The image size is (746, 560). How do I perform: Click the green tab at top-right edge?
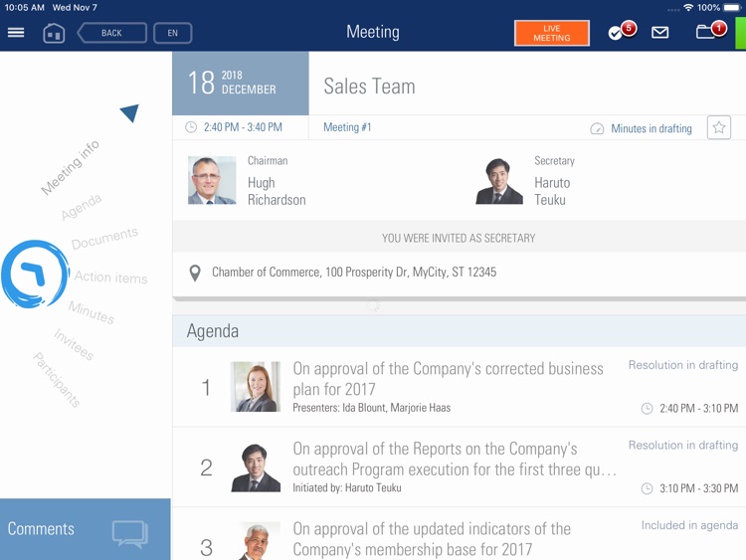point(741,33)
